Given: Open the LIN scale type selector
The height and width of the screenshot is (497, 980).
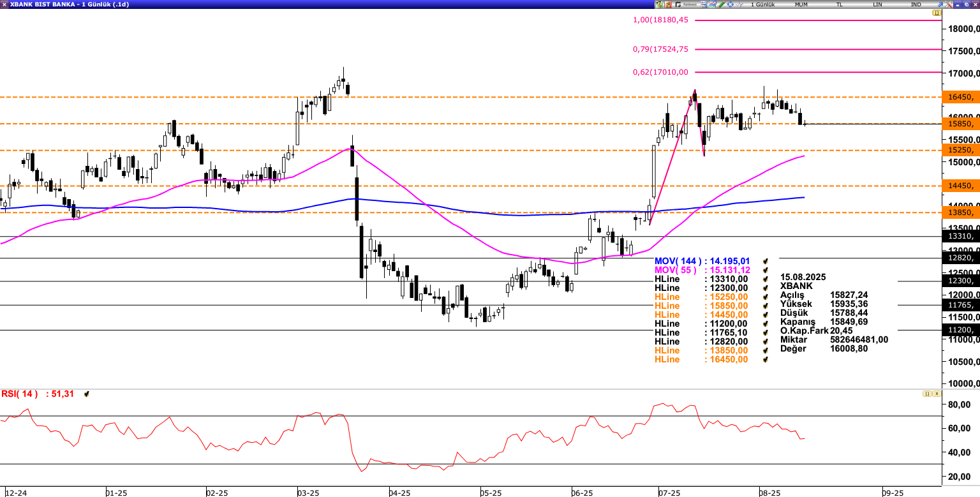Looking at the screenshot, I should coord(877,4).
